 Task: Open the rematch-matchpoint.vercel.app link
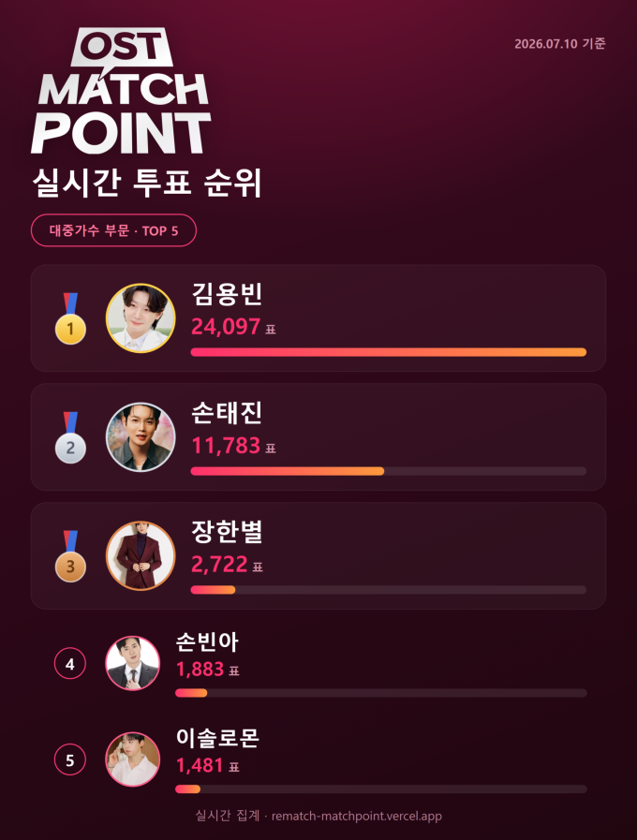tap(356, 816)
